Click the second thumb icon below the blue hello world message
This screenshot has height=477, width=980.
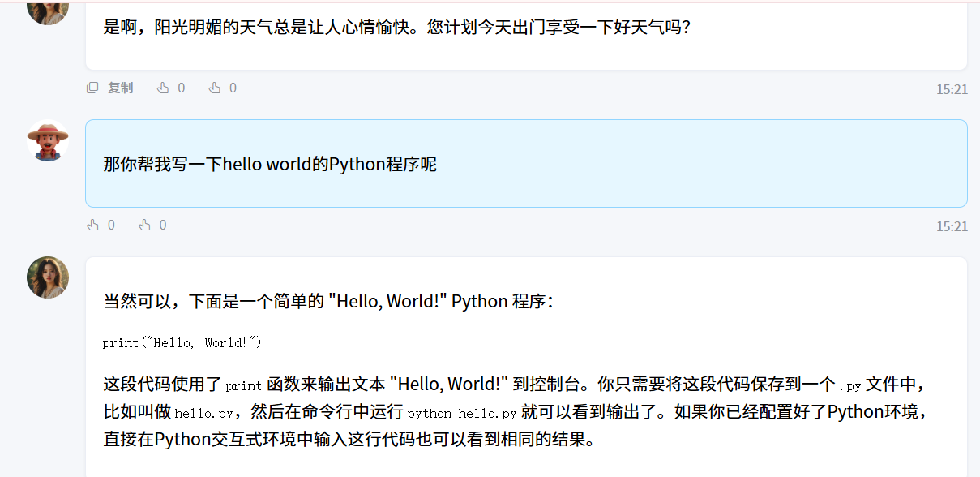pos(145,225)
